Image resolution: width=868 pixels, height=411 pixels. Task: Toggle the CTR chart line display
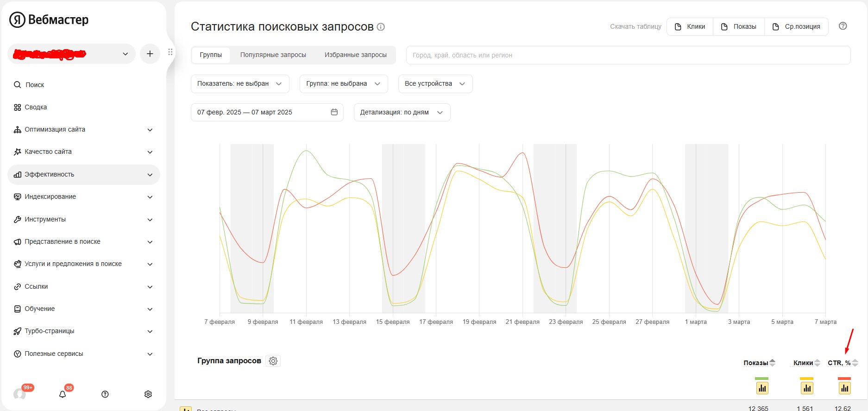coord(844,388)
